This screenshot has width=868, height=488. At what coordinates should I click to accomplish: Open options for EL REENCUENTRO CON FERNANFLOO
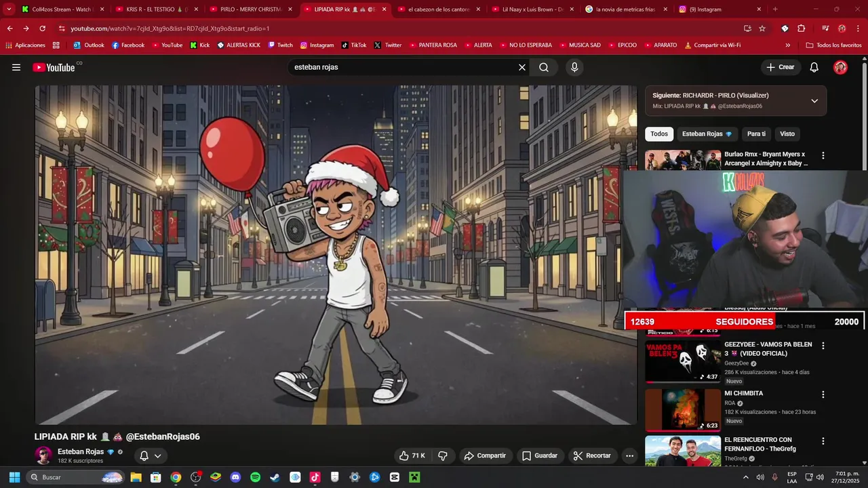coord(823,441)
